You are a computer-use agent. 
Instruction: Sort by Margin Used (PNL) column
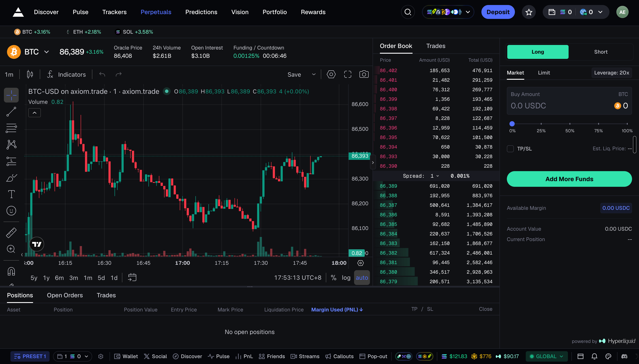coord(337,309)
